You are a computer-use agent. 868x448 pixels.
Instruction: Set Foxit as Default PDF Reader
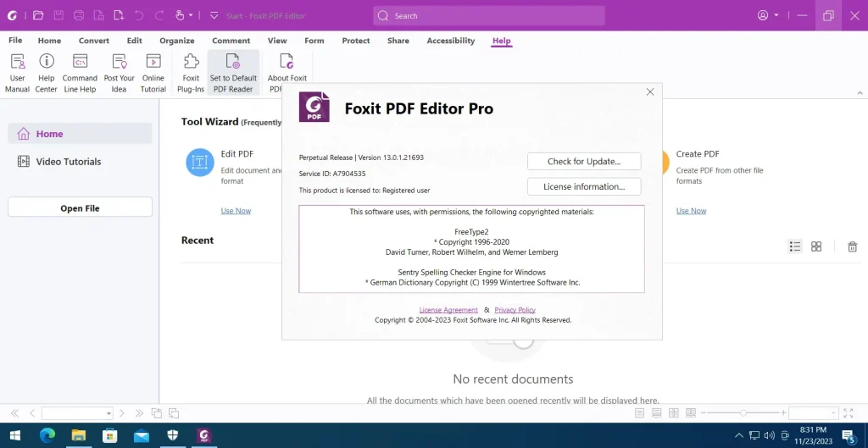click(233, 73)
